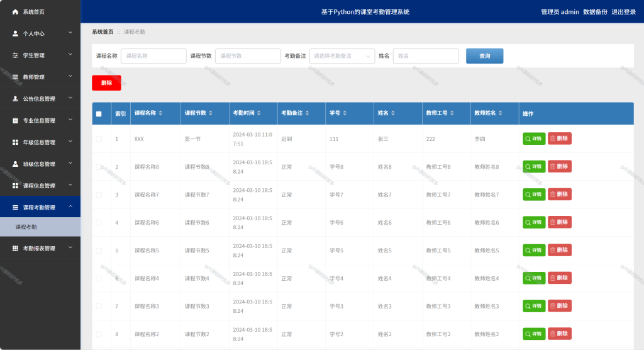Viewport: 644px width, 350px height.
Task: Check the row 1 XXX checkbox
Action: click(99, 139)
